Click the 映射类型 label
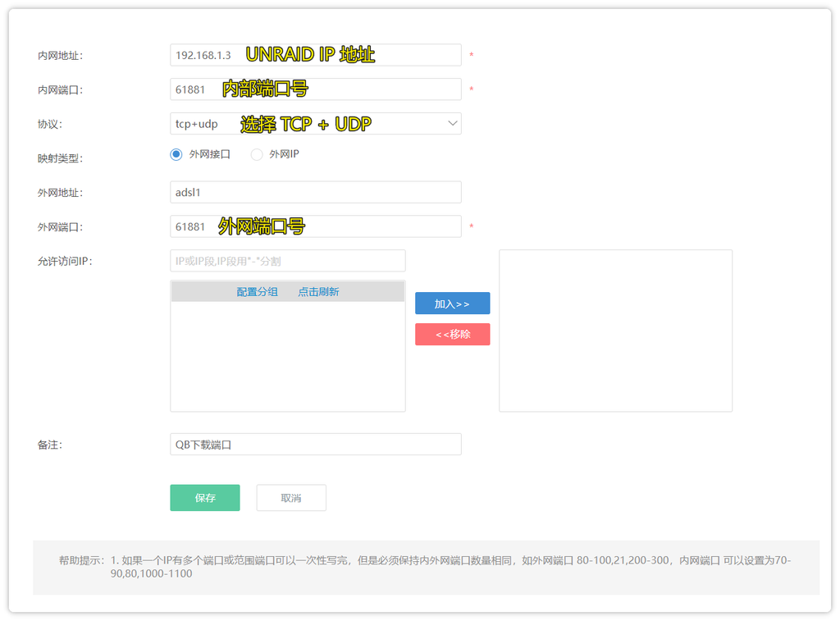840x621 pixels. coord(60,158)
